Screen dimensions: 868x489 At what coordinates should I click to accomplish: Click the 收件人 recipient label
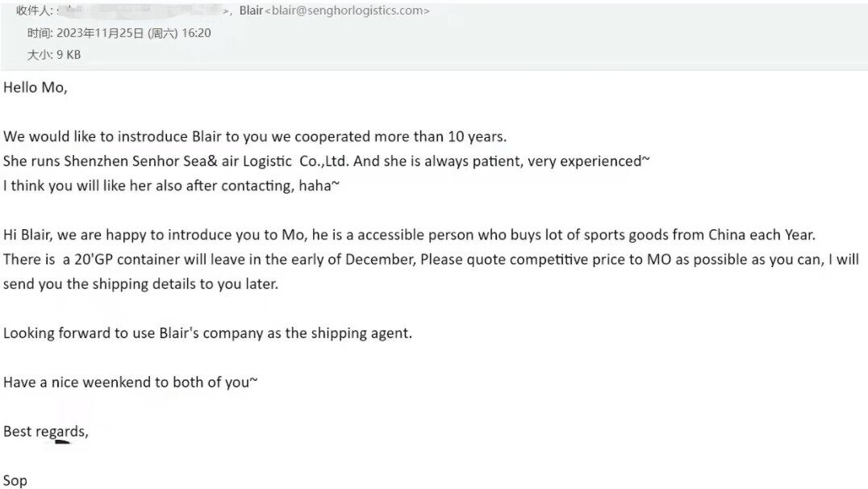[35, 10]
